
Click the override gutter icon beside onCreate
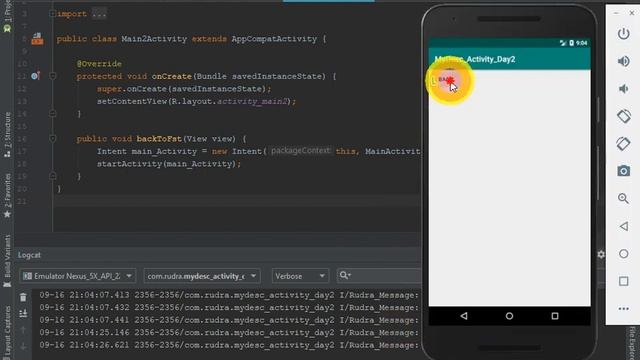point(35,76)
